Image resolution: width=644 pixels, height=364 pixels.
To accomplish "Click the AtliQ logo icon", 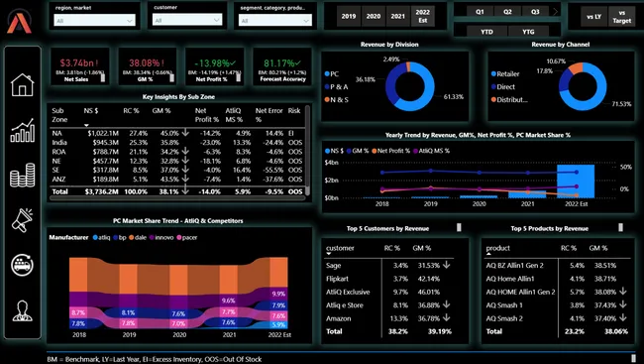I will [x=19, y=22].
